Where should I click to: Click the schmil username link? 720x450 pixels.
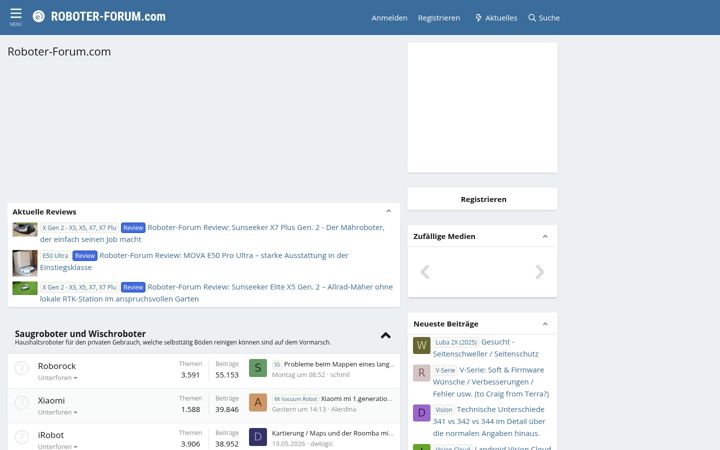[x=340, y=375]
